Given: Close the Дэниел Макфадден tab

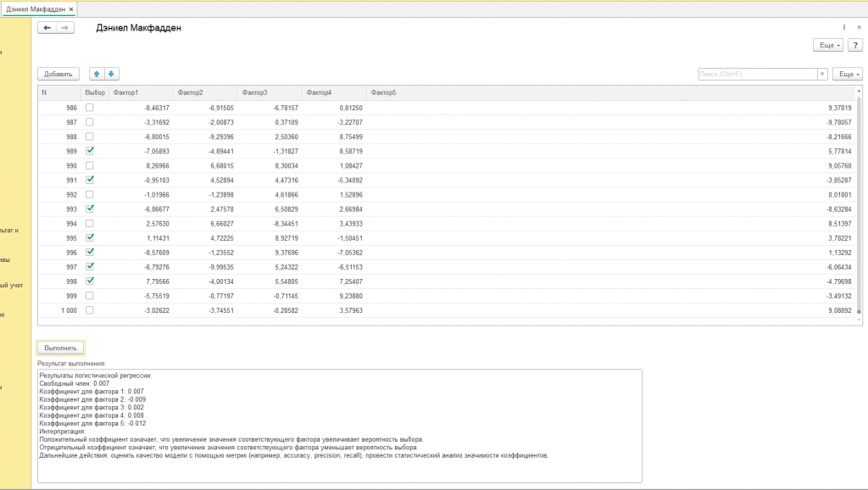Looking at the screenshot, I should pos(71,9).
